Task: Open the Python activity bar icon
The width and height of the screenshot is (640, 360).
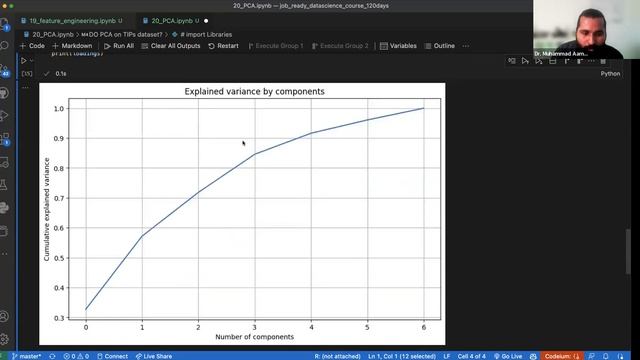Action: 4,208
